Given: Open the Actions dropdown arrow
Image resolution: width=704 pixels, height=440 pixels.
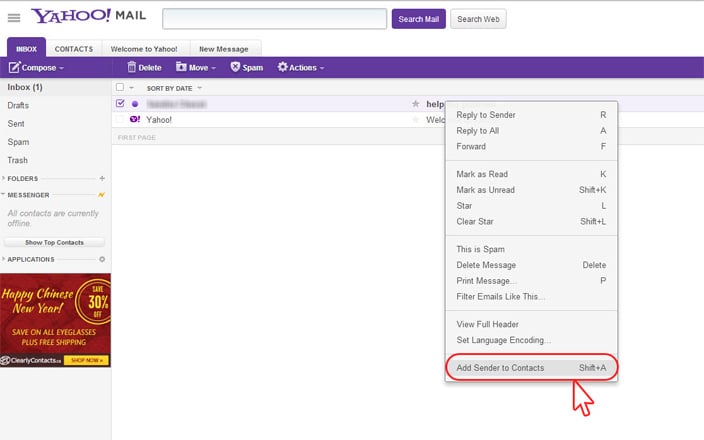Looking at the screenshot, I should [322, 68].
